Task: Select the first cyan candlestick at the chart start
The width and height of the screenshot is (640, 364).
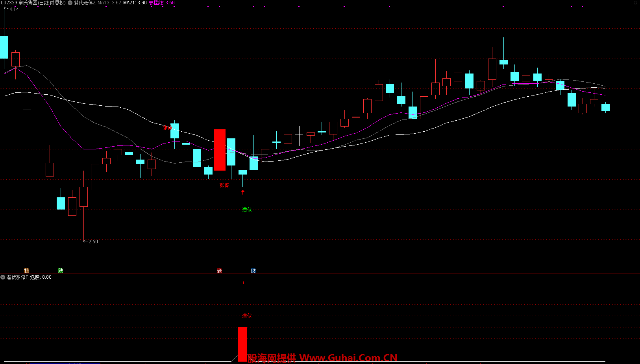Action: [x=4, y=47]
